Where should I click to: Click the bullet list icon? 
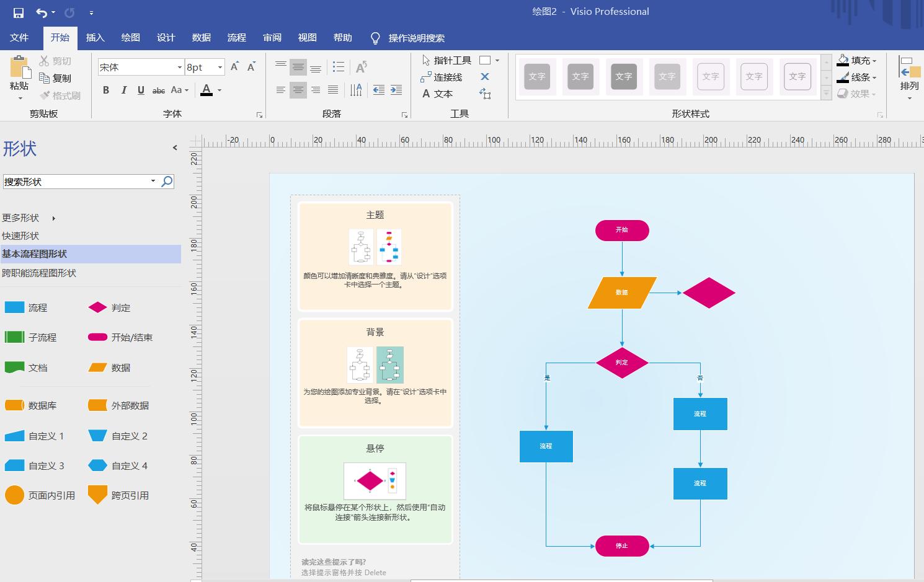(x=338, y=67)
